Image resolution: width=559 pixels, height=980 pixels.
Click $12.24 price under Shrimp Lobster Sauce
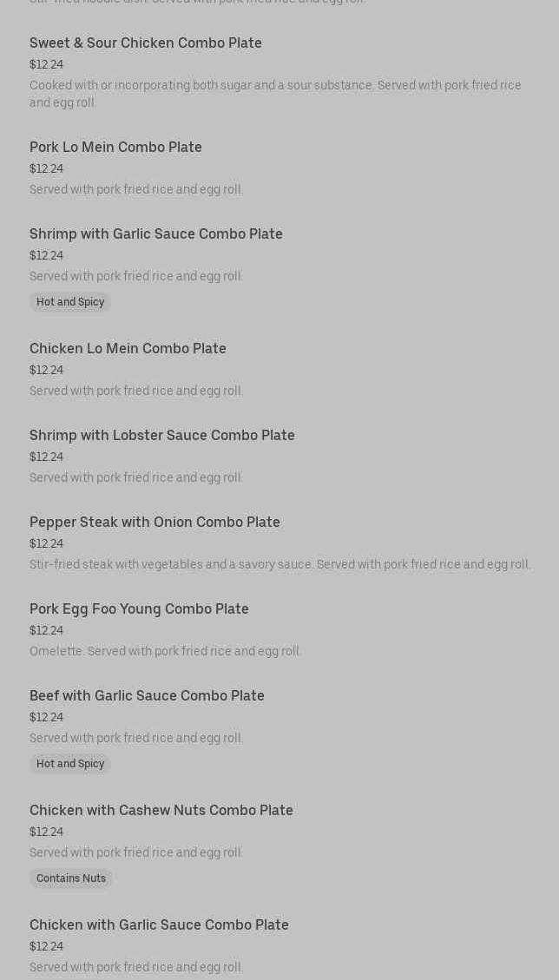(x=46, y=457)
